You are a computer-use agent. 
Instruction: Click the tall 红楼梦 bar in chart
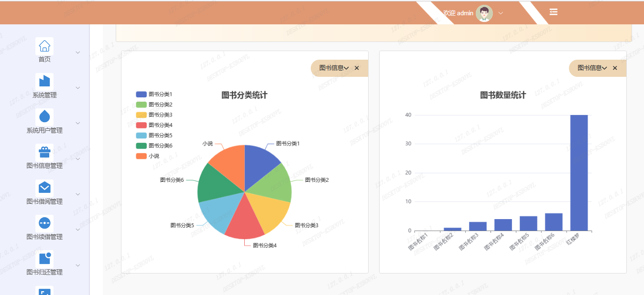[x=579, y=173]
